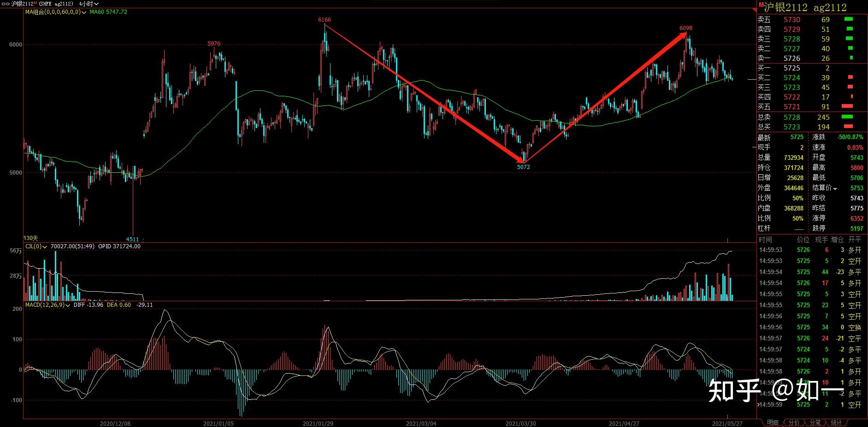Click the 最新 price value 5725
Screen dimensions: 868x427
797,137
